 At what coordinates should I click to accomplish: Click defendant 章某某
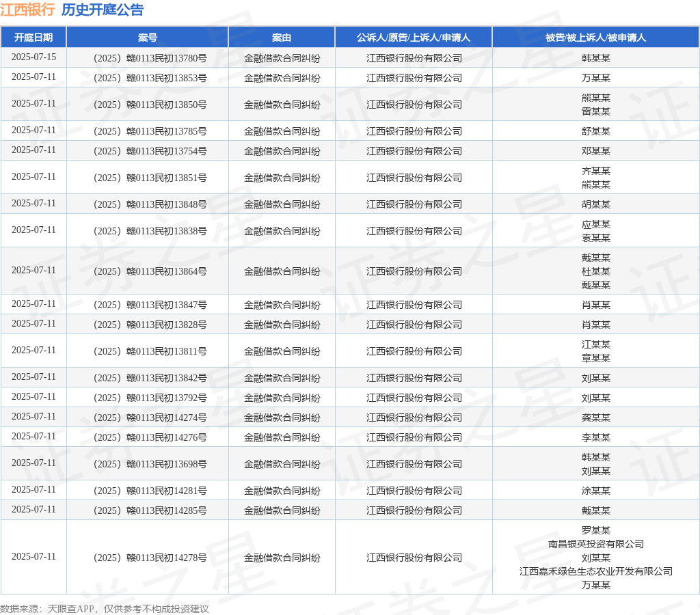[x=595, y=358]
